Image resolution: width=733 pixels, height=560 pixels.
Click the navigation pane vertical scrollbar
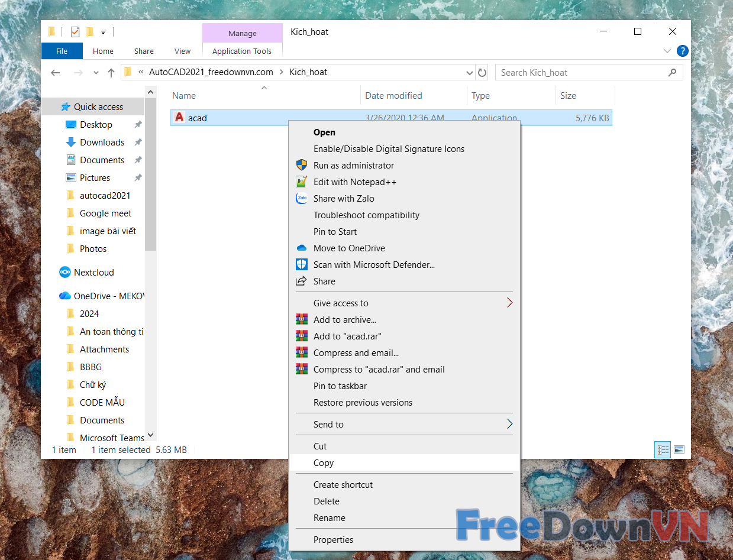tap(151, 177)
